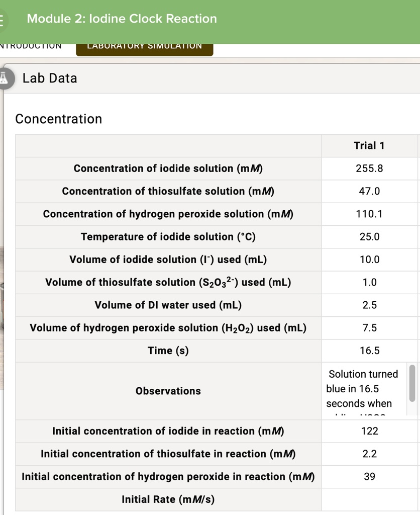Select initial iodide concentration value 122
The height and width of the screenshot is (515, 420).
(x=369, y=431)
